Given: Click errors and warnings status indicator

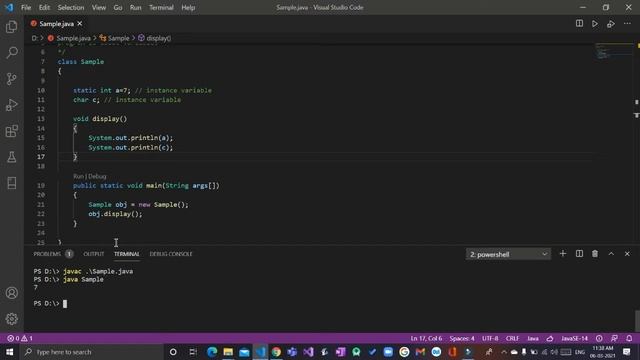Looking at the screenshot, I should coord(20,338).
